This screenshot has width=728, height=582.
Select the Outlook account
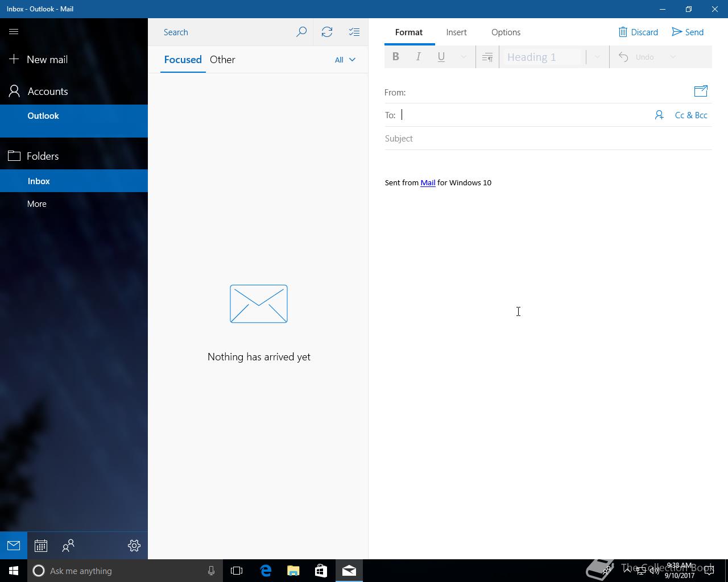tap(74, 120)
